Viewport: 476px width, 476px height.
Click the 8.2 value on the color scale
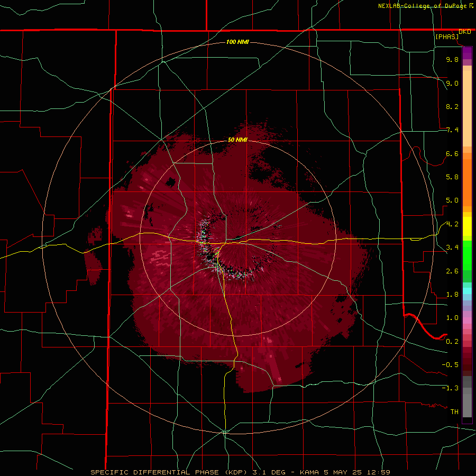[452, 106]
